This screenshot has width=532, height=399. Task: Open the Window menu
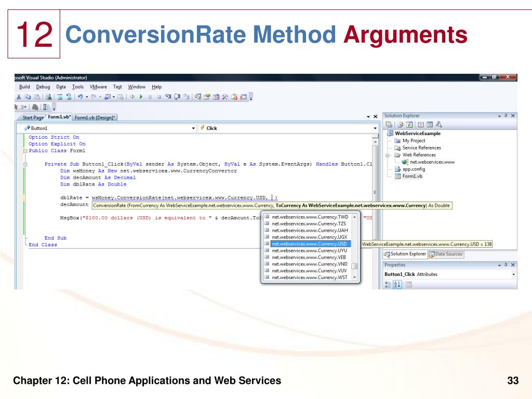click(137, 87)
